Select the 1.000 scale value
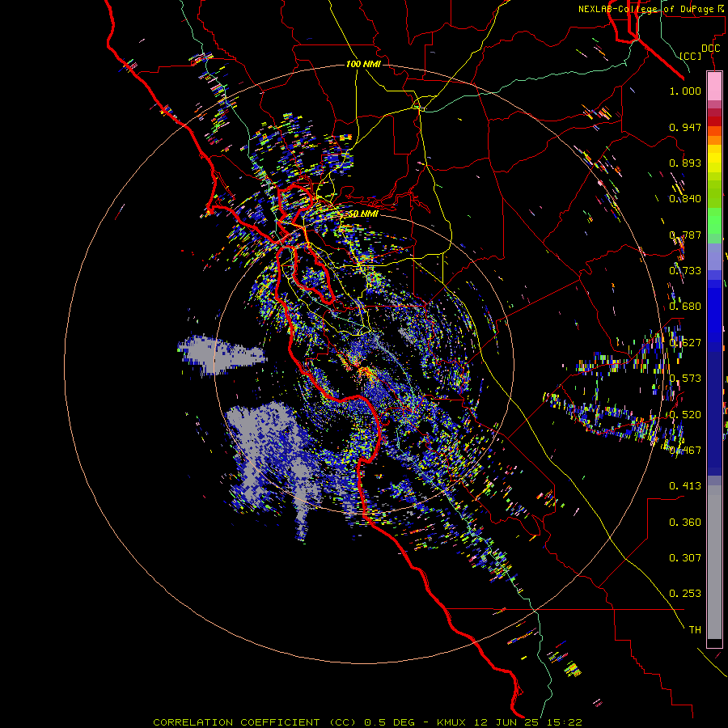This screenshot has width=728, height=728. pyautogui.click(x=685, y=91)
